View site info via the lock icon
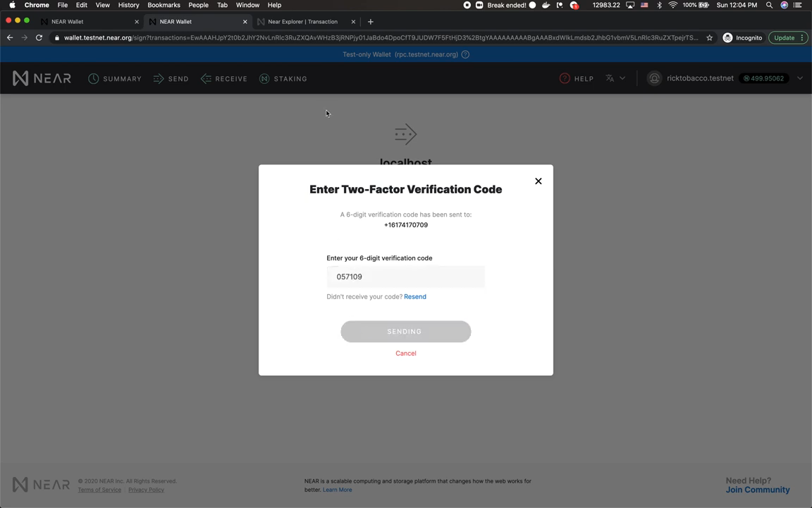The width and height of the screenshot is (812, 508). point(57,38)
